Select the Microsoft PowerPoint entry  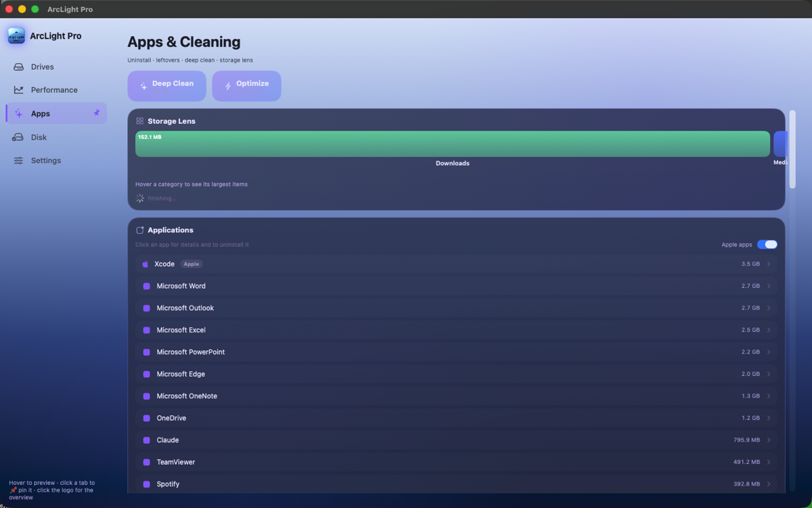pyautogui.click(x=456, y=352)
